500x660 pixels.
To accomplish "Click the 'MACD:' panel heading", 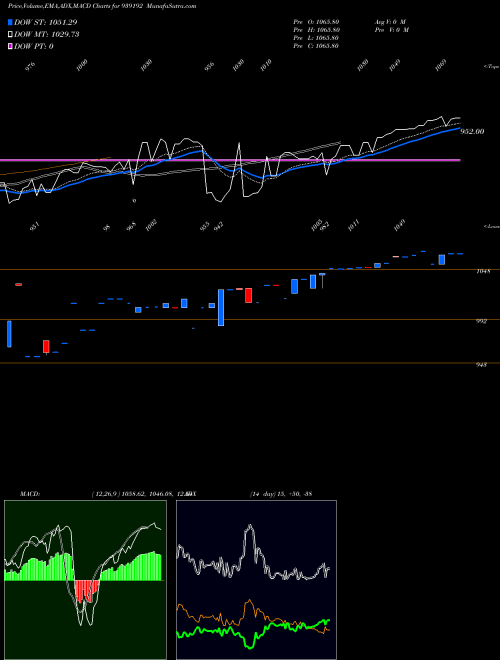I will tap(30, 494).
